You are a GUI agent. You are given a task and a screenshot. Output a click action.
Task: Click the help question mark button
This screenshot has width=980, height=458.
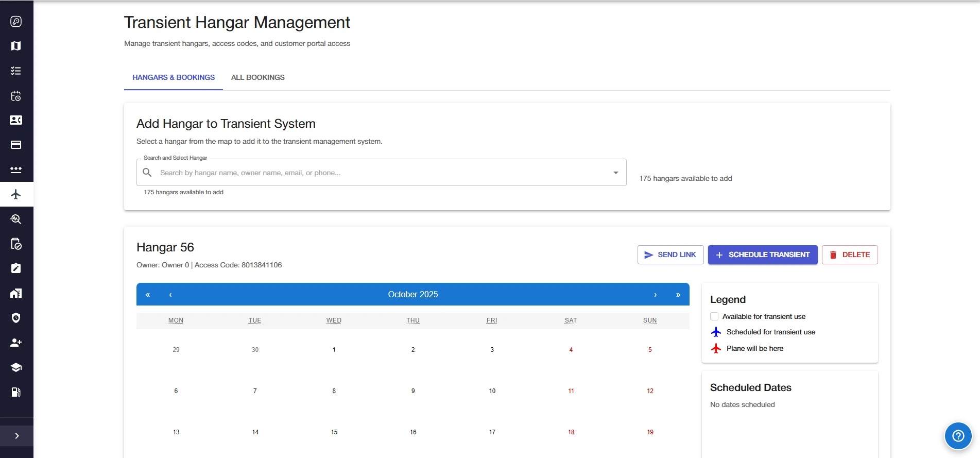coord(958,436)
